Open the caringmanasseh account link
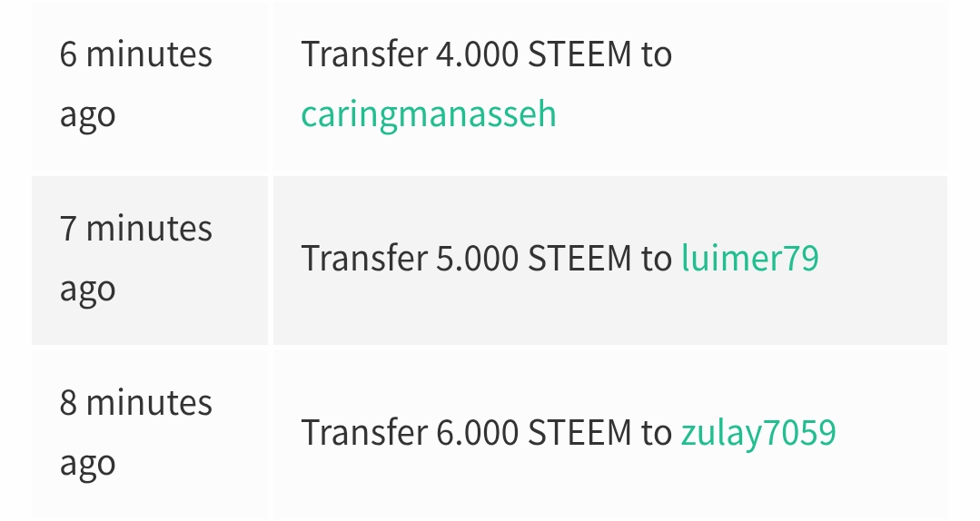Viewport: 980px width, 521px height. click(x=429, y=115)
